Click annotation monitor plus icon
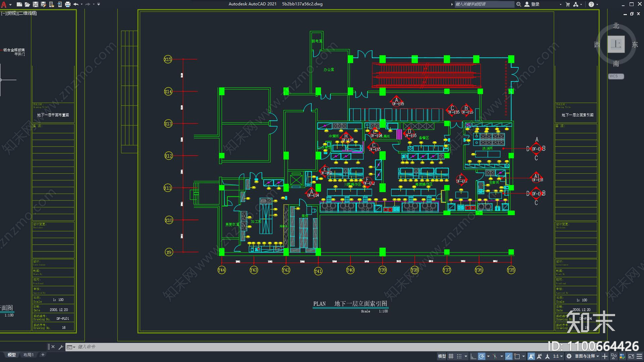Viewport: 644px width, 362px height. coord(605,356)
